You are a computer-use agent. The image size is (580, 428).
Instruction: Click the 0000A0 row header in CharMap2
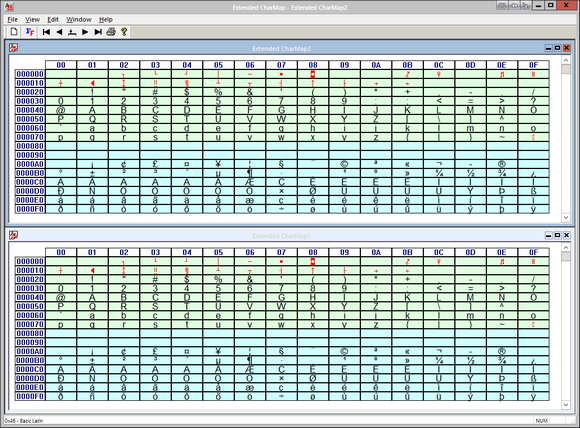(x=30, y=164)
